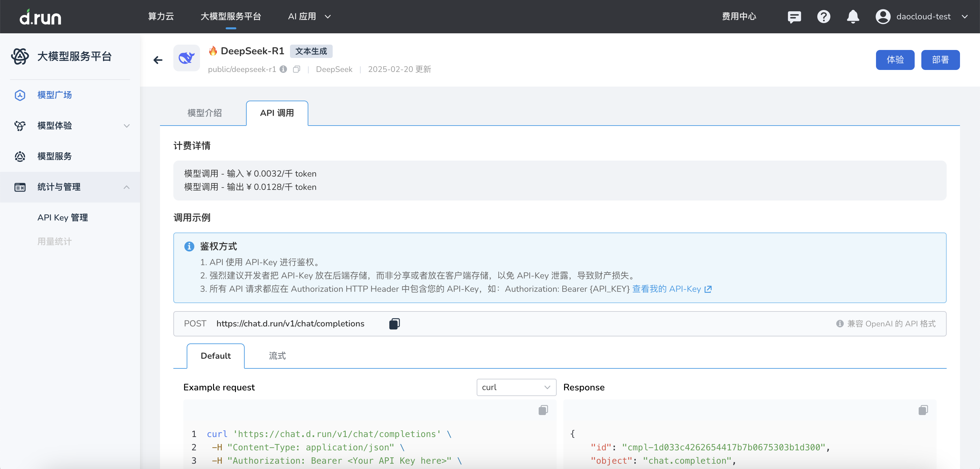Open the help question mark icon
Screen dimensions: 980x469
point(824,17)
